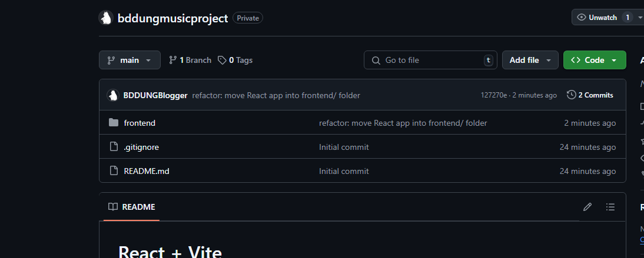Focus the Go to file search field
644x258 pixels.
tap(430, 61)
